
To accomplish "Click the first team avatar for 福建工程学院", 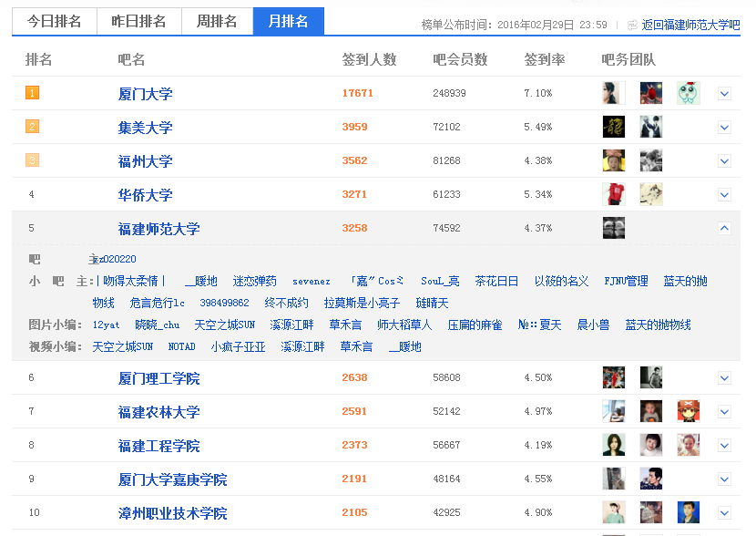I will 614,446.
